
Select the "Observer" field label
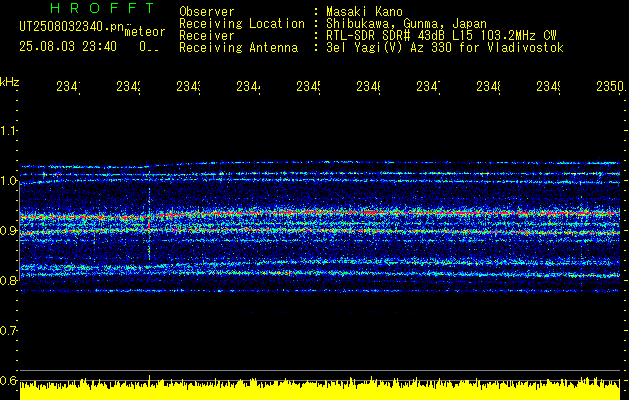(207, 11)
